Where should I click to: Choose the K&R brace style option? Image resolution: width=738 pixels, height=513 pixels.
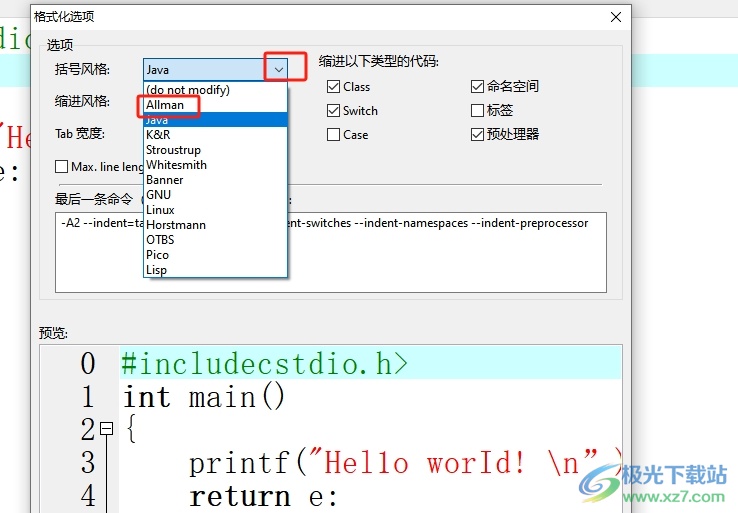158,135
